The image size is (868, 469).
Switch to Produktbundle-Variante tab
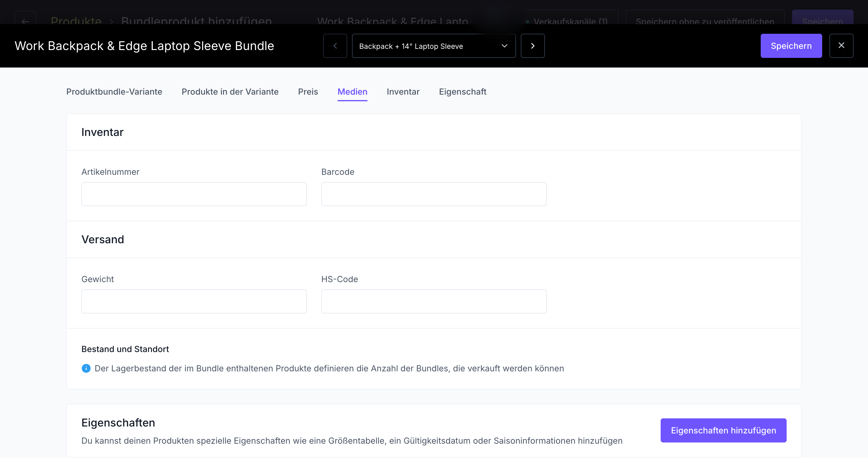(x=114, y=92)
